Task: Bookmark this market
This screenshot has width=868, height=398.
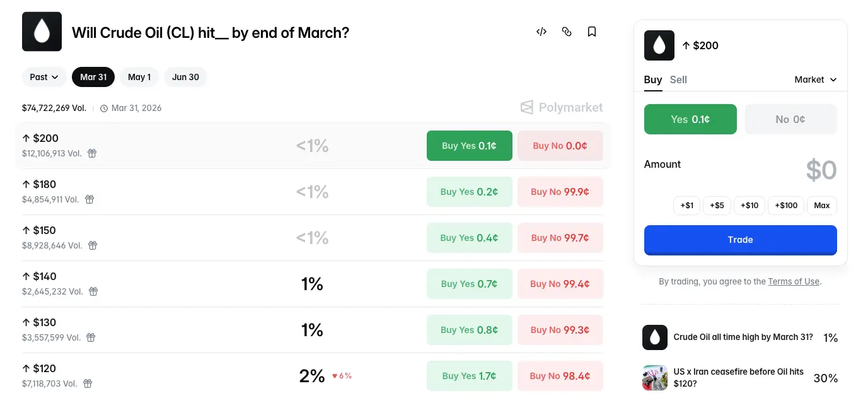Action: (x=592, y=32)
